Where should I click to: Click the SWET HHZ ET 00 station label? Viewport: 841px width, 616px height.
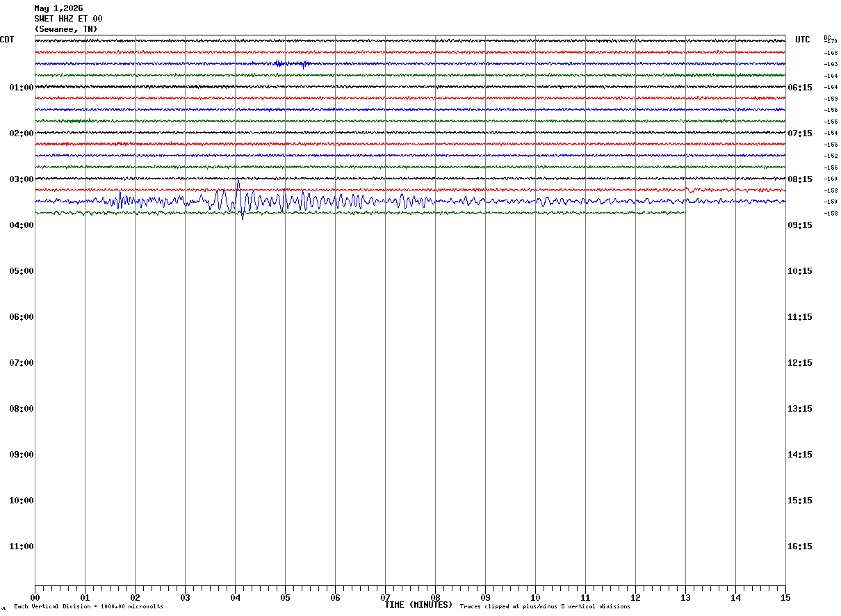point(68,19)
